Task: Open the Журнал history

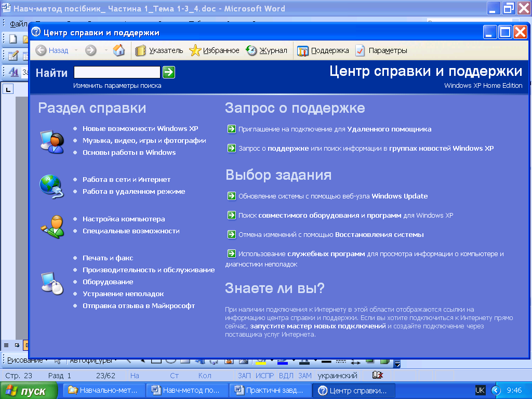Action: (x=267, y=50)
